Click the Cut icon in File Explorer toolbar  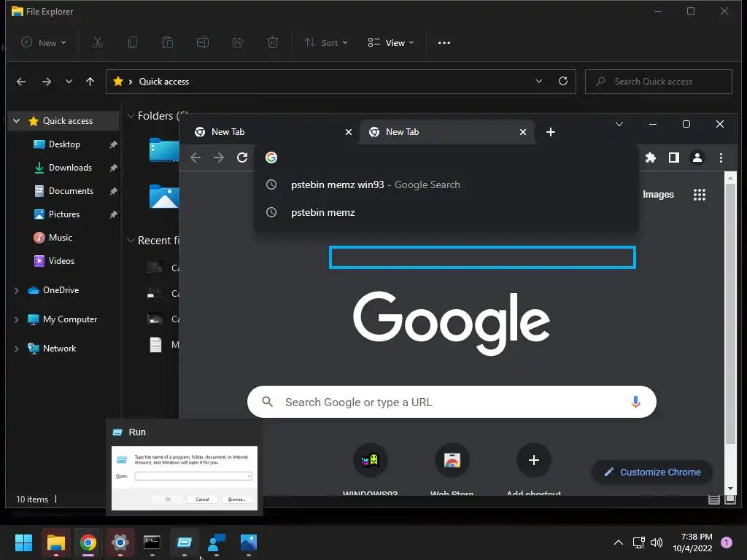click(x=97, y=43)
